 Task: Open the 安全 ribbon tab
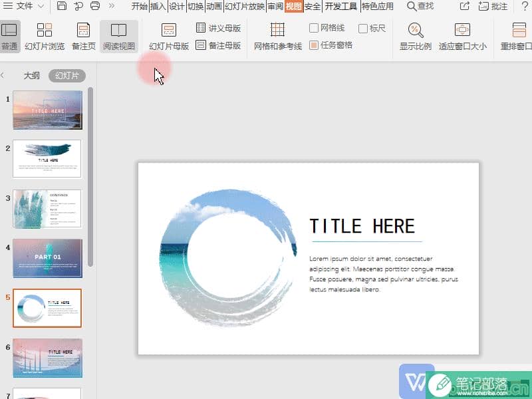[313, 6]
